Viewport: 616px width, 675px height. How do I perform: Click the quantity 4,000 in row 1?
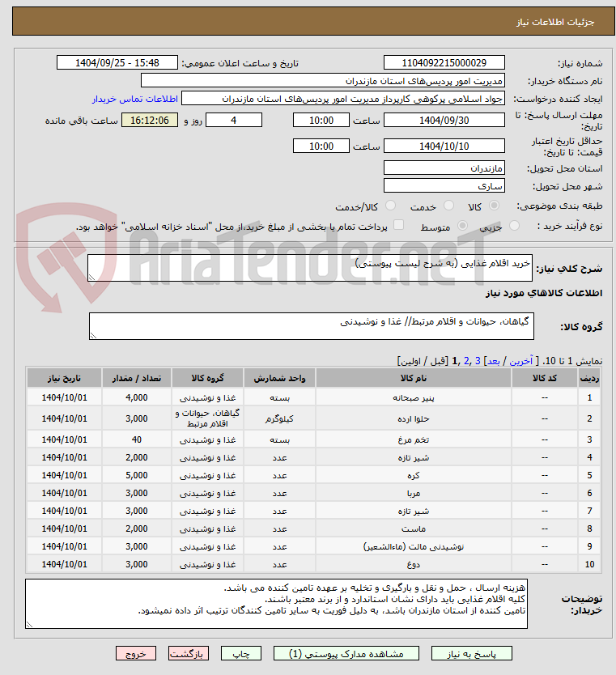pyautogui.click(x=137, y=397)
